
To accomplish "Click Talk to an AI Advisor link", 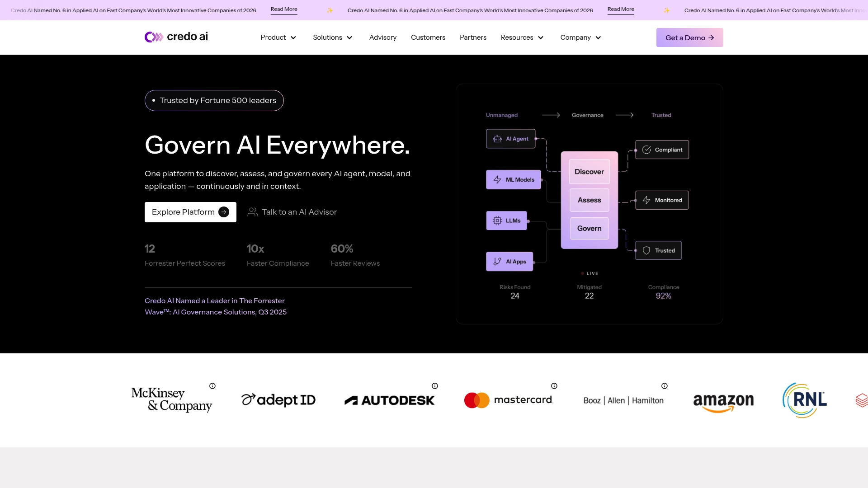I will (x=292, y=212).
